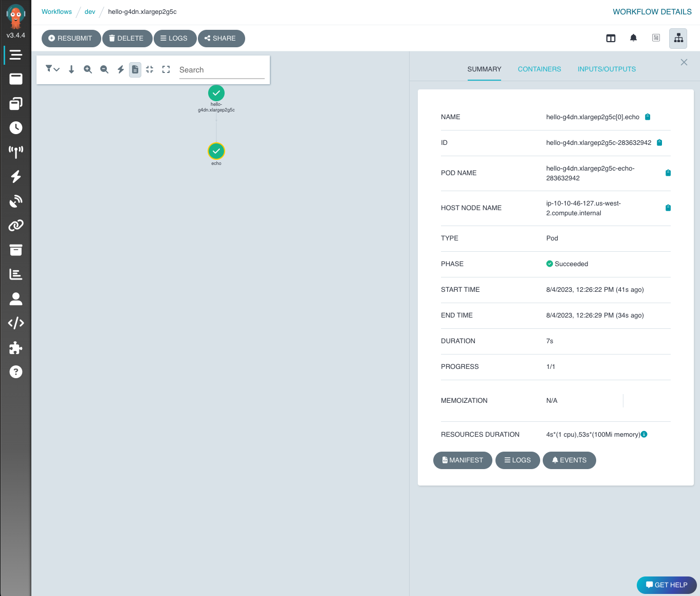Expand the Workflows breadcrumb link
Viewport: 700px width, 596px height.
tap(57, 11)
